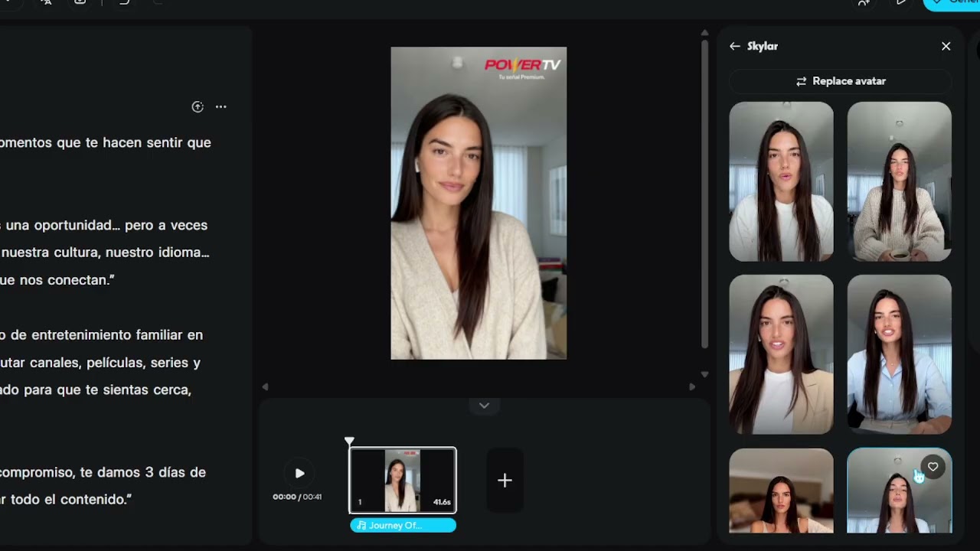Viewport: 980px width, 551px height.
Task: Click the vertical scrollbar beside the preview canvas
Action: (x=704, y=194)
